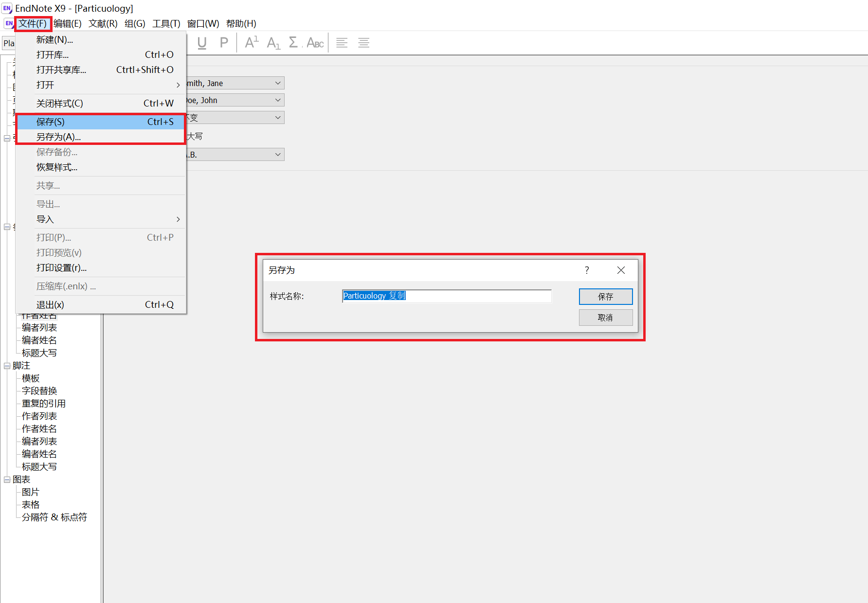Screen dimensions: 868x603
Task: Choose 新建(N)... from the file menu
Action: tap(101, 40)
